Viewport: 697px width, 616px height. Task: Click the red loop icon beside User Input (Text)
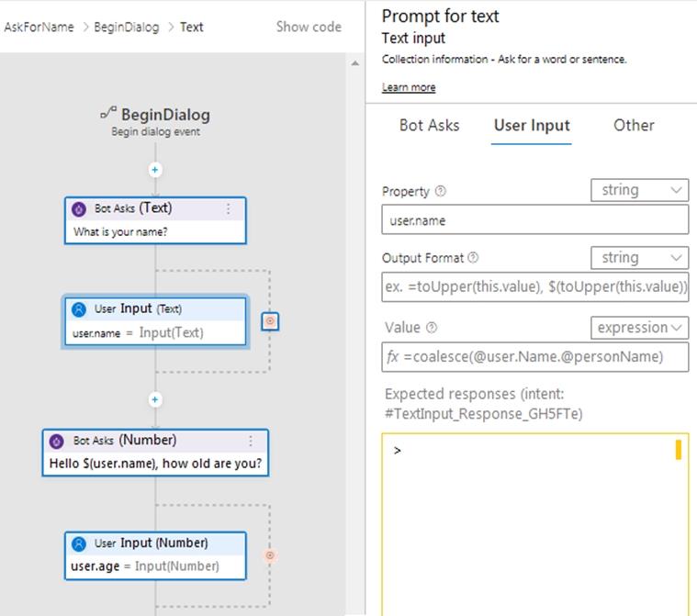(x=270, y=321)
